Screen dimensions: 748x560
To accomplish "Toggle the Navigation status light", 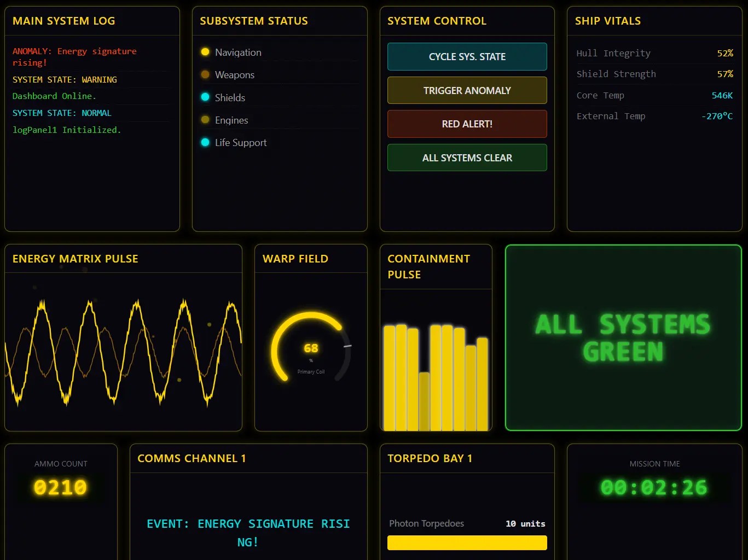I will point(205,52).
